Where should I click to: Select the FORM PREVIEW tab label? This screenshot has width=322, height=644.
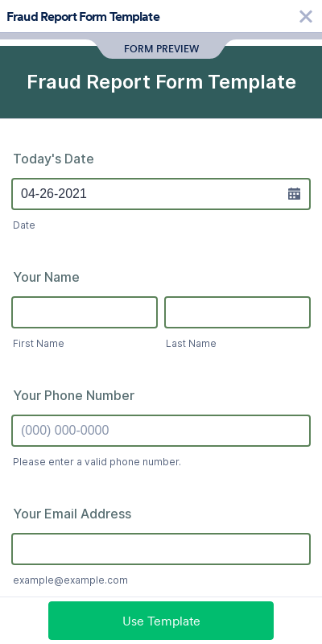162,49
